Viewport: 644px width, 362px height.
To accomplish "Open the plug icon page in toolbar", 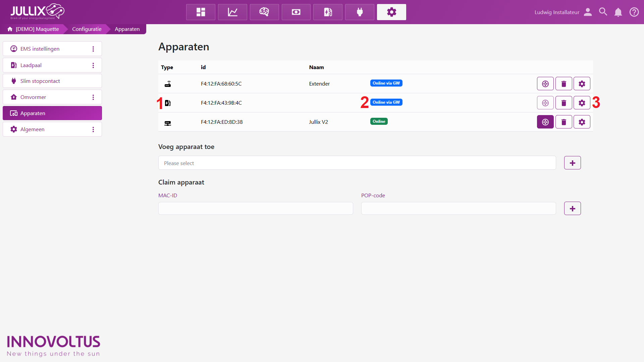I will (x=360, y=12).
